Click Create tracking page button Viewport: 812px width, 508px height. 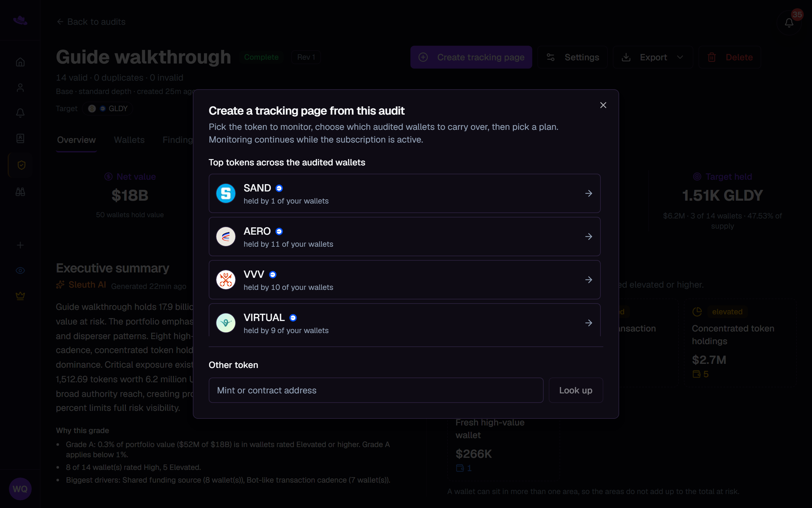coord(471,57)
